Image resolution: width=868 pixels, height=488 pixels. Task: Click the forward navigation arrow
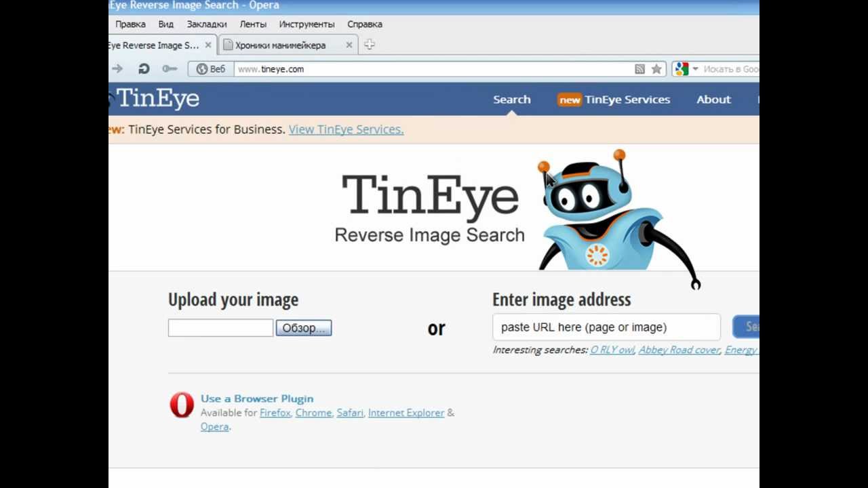[x=117, y=68]
